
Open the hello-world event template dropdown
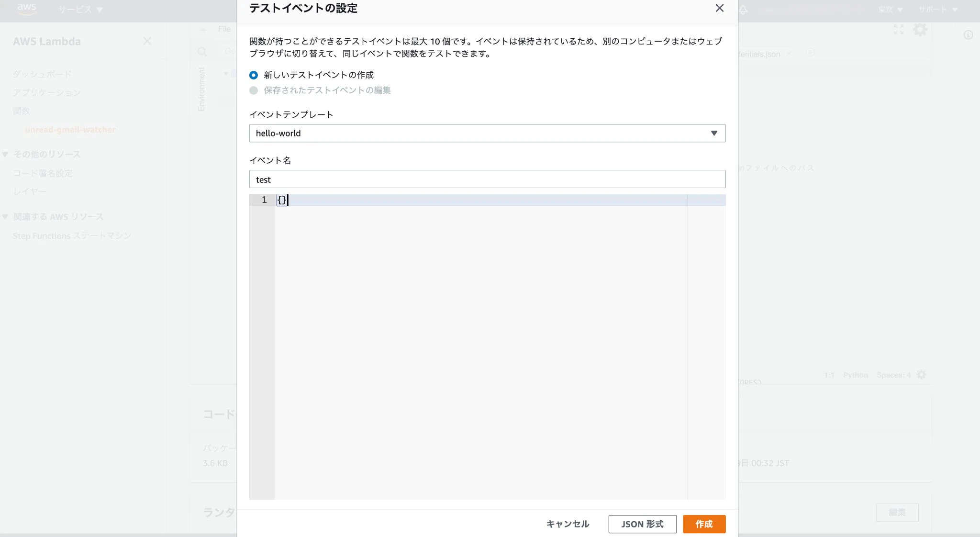(487, 133)
